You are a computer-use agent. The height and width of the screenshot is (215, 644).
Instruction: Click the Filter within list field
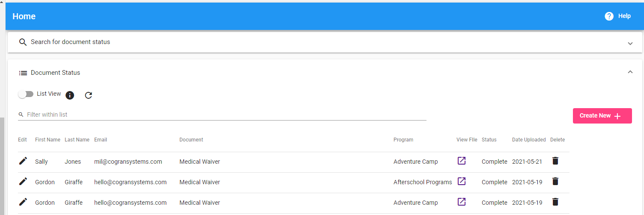(x=222, y=115)
